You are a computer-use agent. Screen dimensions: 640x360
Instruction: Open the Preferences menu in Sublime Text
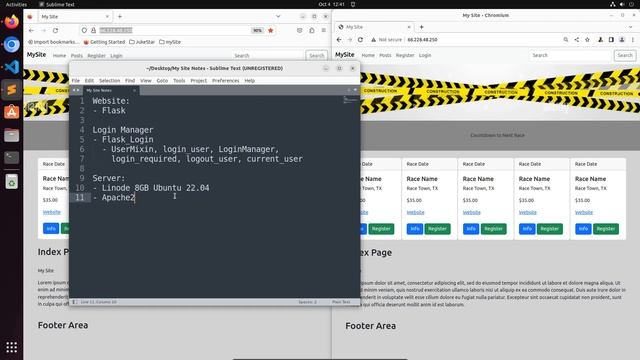(x=225, y=81)
